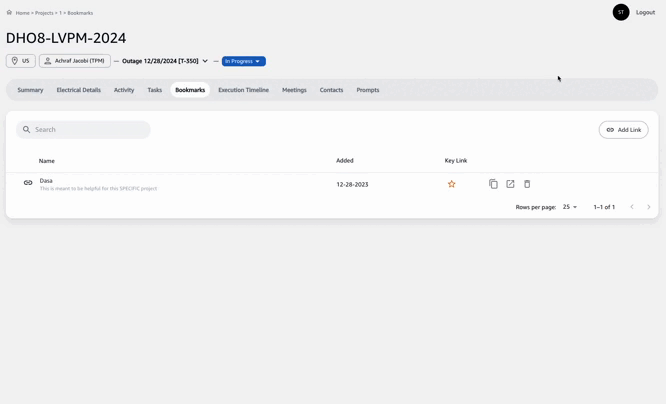The image size is (666, 404).
Task: Delete the Dasa bookmark
Action: (x=527, y=184)
